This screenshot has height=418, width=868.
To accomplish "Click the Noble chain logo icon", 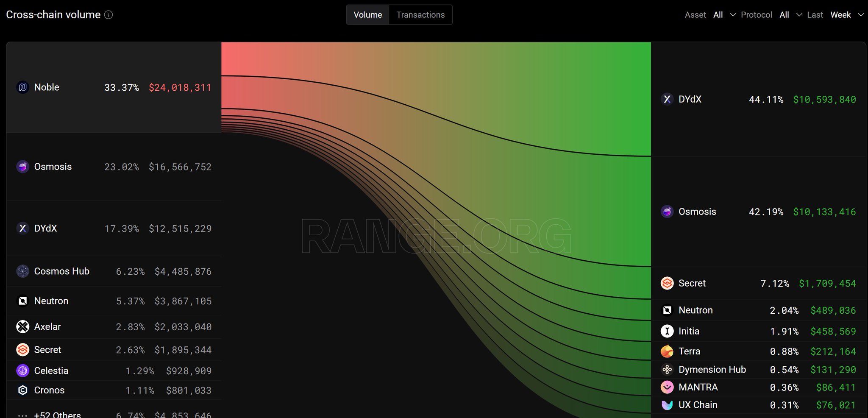I will pyautogui.click(x=22, y=87).
